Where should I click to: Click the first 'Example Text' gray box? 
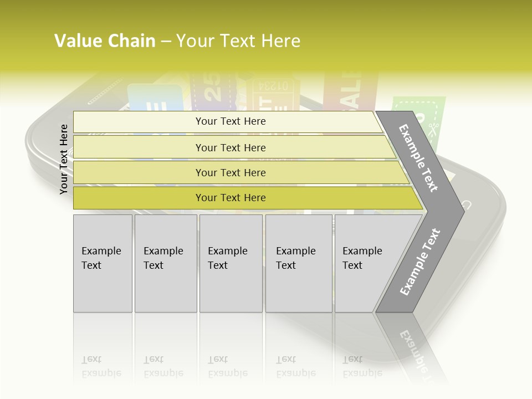click(x=102, y=263)
